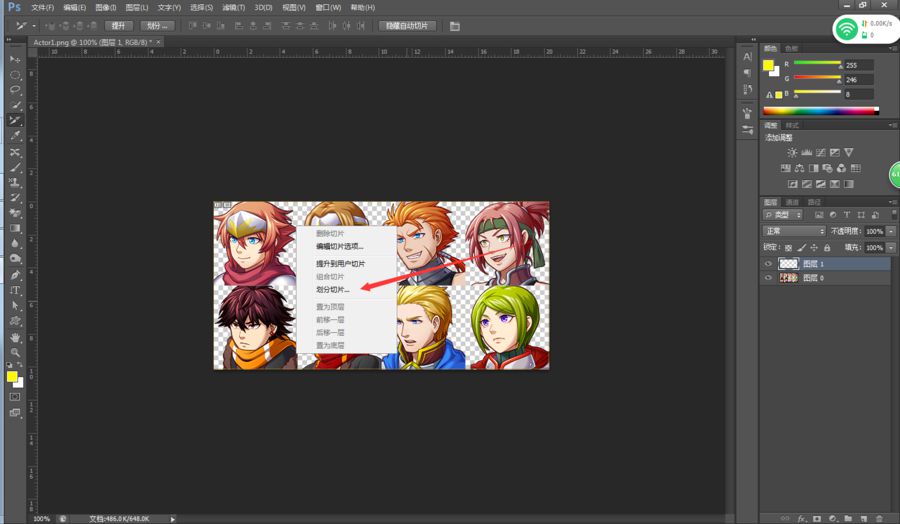Image resolution: width=900 pixels, height=524 pixels.
Task: Open opacity 不透明度 slider arrow
Action: [x=891, y=231]
